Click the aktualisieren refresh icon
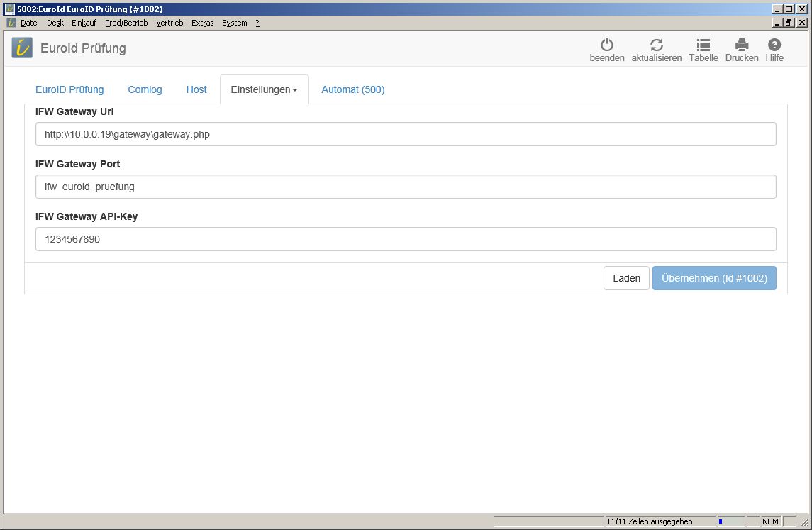The width and height of the screenshot is (812, 530). [x=656, y=45]
